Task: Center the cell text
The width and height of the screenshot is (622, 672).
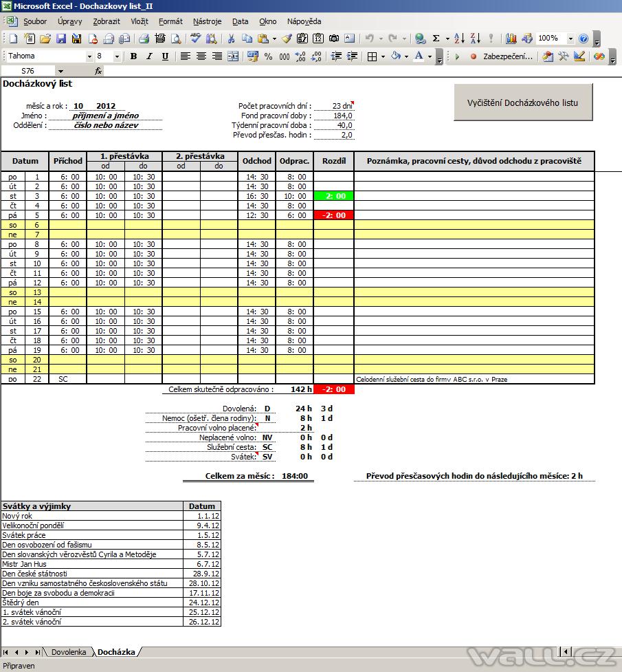Action: click(x=201, y=56)
